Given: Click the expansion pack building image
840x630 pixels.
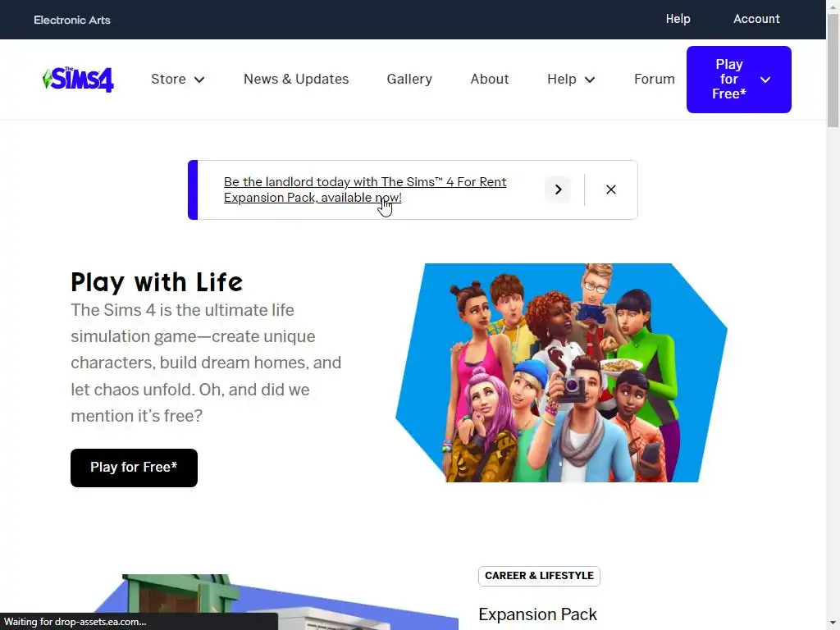Looking at the screenshot, I should point(276,602).
